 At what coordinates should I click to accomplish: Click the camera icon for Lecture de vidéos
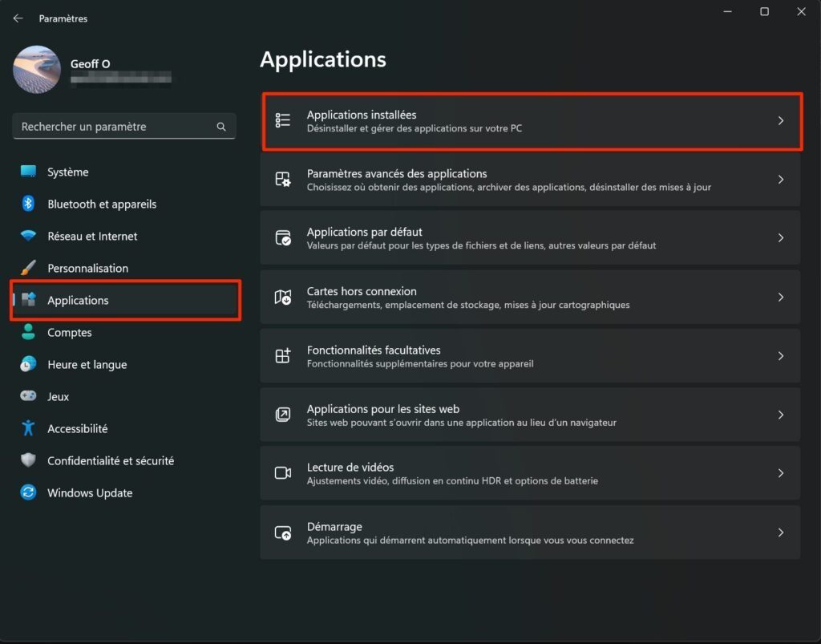(x=283, y=473)
